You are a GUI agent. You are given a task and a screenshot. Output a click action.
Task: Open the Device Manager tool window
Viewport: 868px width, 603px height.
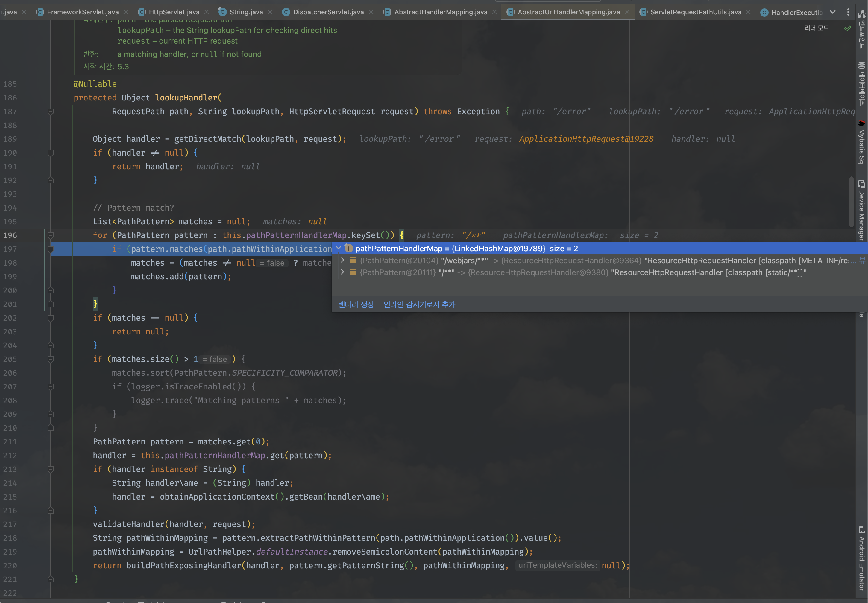(862, 211)
